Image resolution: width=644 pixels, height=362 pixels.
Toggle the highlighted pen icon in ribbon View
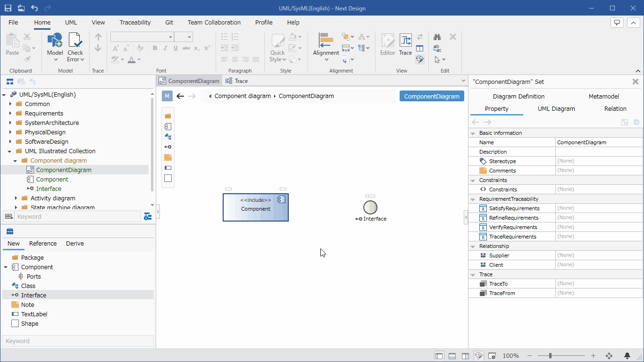[x=419, y=59]
